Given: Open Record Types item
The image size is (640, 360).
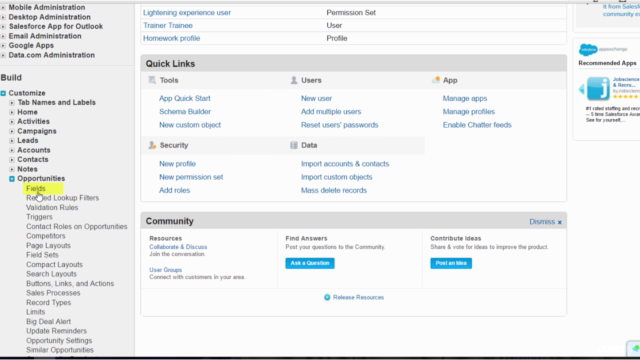Looking at the screenshot, I should 49,302.
